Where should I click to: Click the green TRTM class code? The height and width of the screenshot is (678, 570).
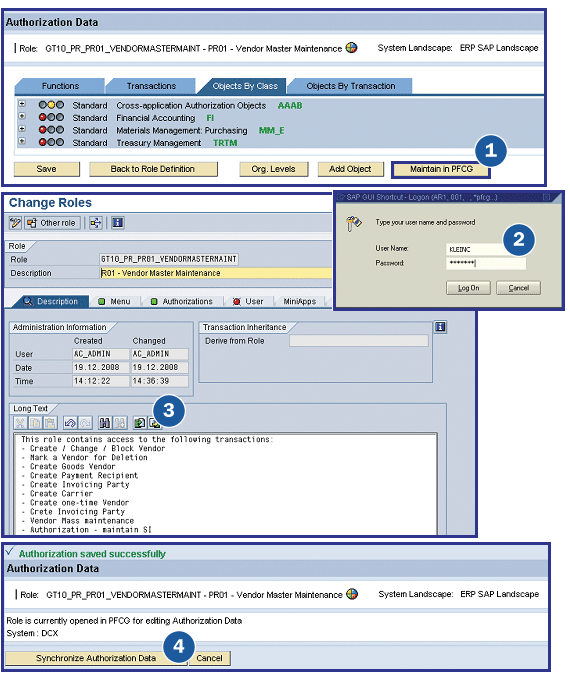225,143
